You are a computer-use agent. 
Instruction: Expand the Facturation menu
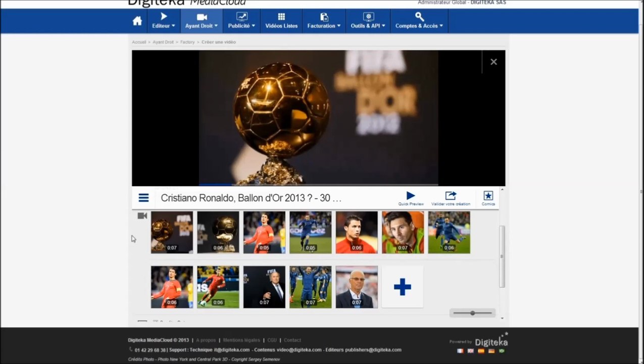tap(324, 21)
